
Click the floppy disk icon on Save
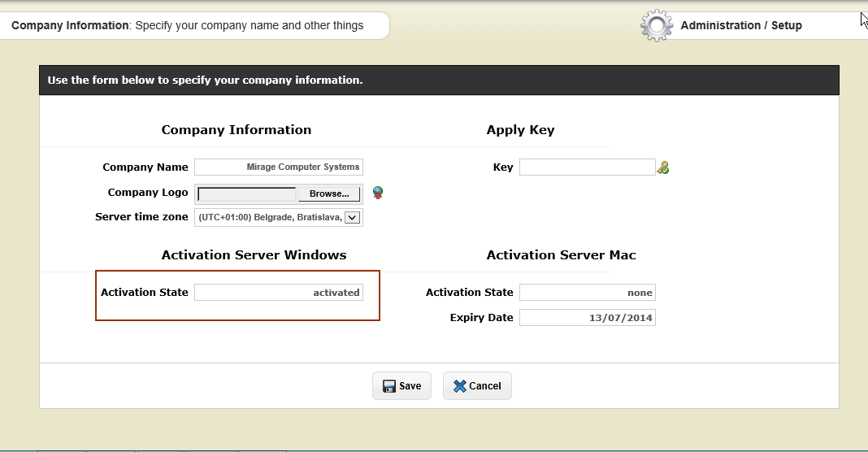point(389,386)
